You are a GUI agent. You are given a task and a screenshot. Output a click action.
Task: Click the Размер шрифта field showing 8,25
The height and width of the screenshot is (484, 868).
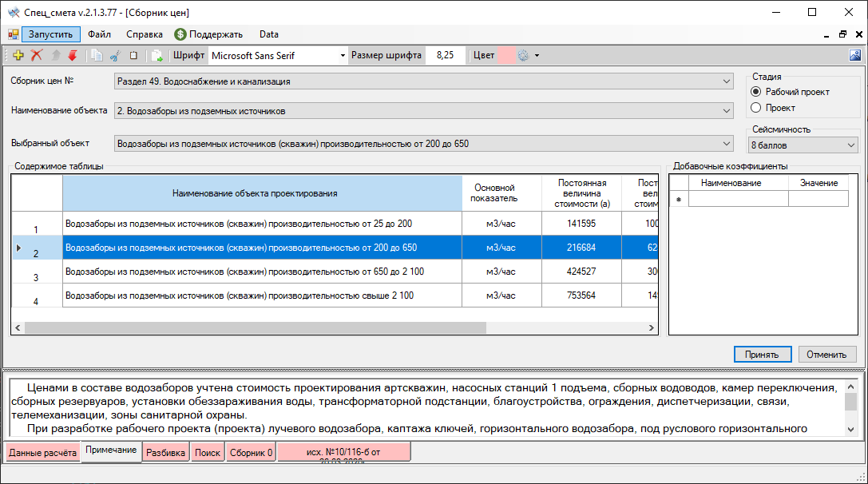click(445, 55)
